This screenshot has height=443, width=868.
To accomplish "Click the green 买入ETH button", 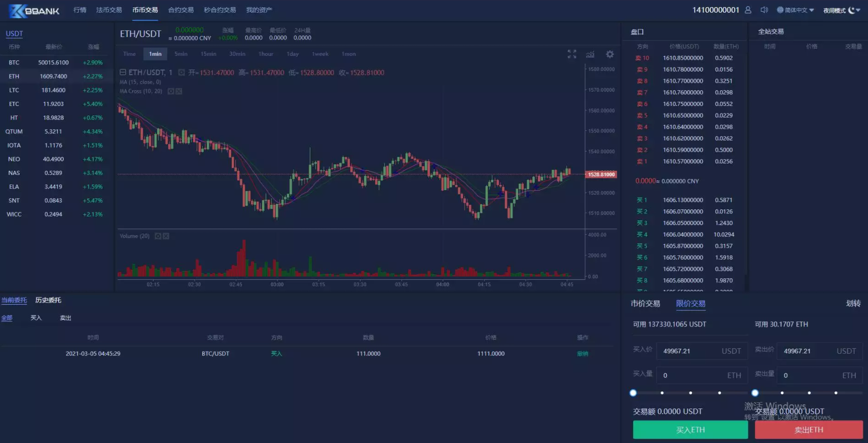I will point(690,430).
